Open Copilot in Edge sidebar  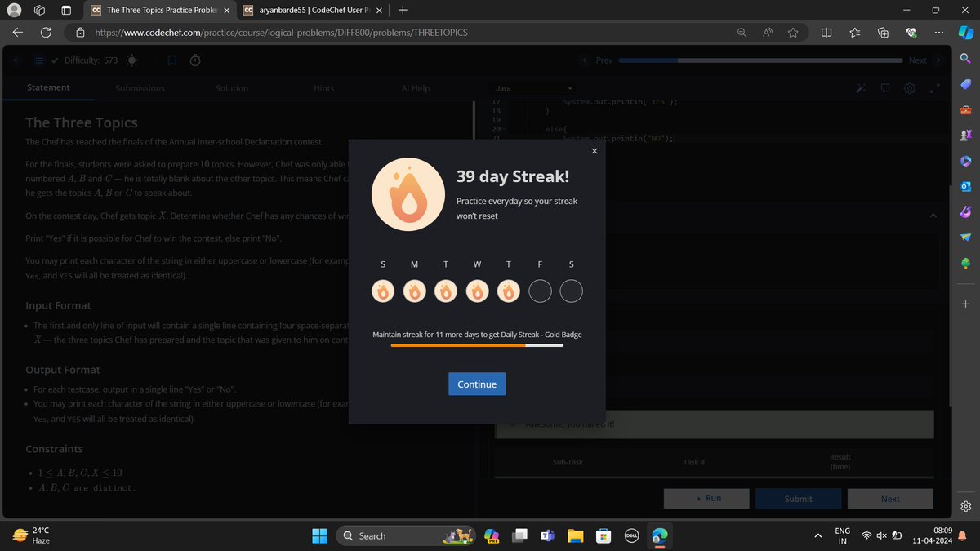click(x=965, y=32)
